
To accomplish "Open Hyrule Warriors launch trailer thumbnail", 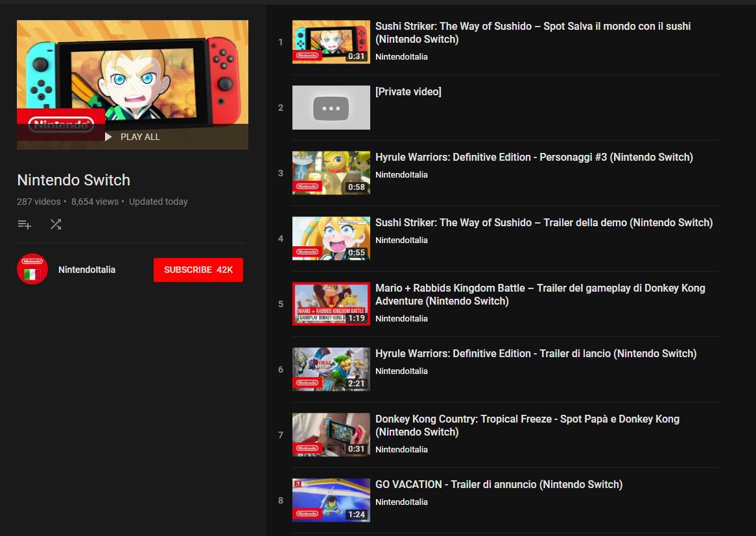I will [331, 369].
